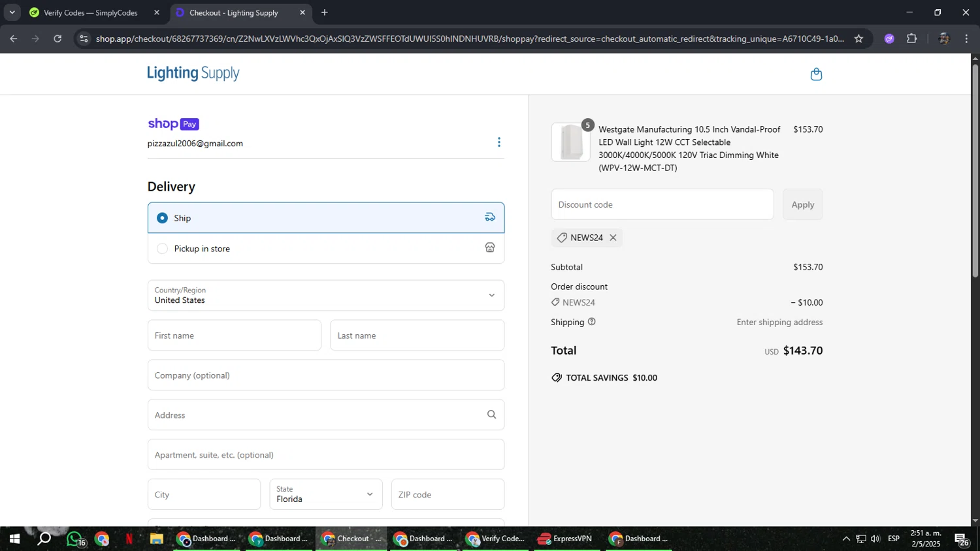Open the Windows Start menu

pos(14,539)
